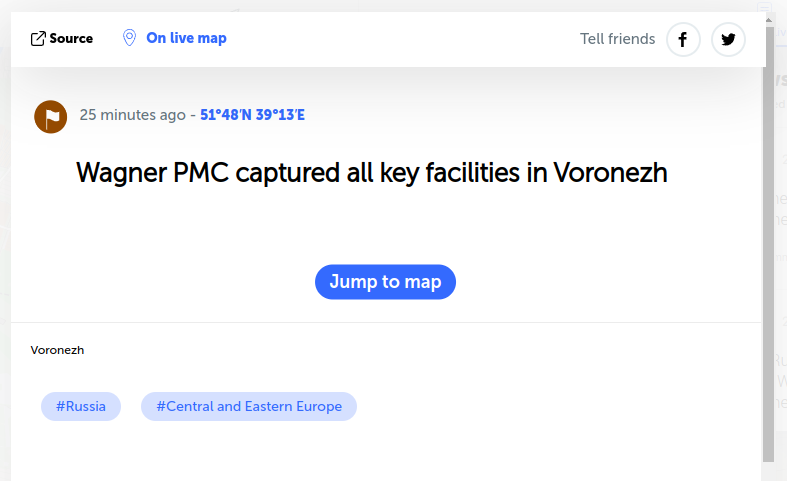Click the brown flag marker icon
The width and height of the screenshot is (787, 481).
pyautogui.click(x=51, y=116)
